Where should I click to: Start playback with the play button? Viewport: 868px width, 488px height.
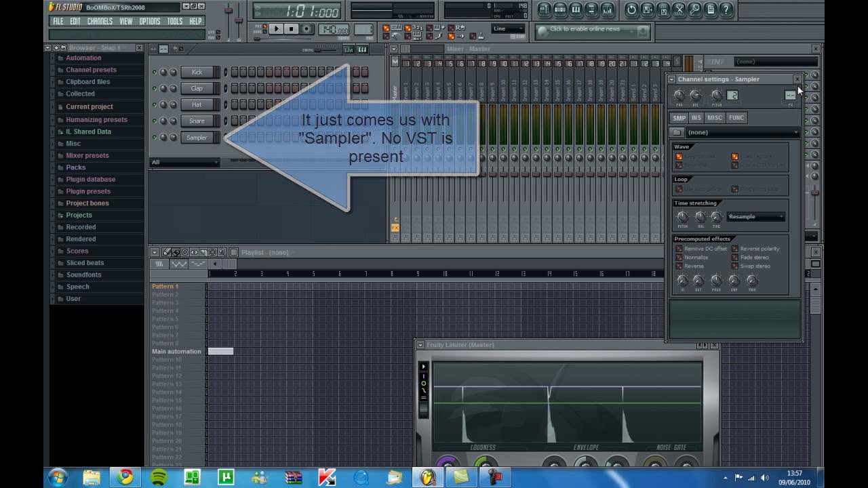(276, 29)
